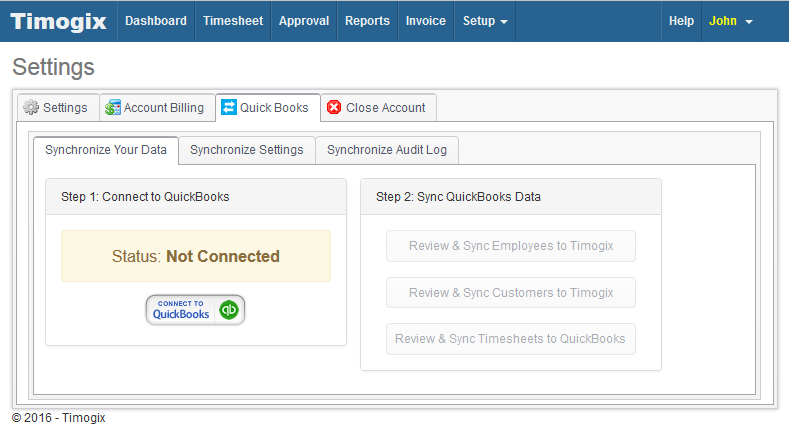Click the Account Billing money icon
The height and width of the screenshot is (429, 789).
tap(113, 107)
